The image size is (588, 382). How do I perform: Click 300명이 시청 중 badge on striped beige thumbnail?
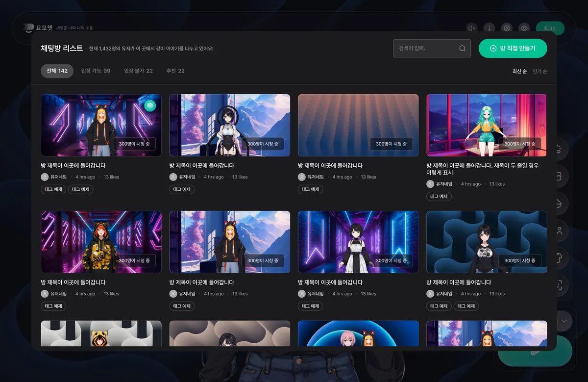tap(391, 144)
